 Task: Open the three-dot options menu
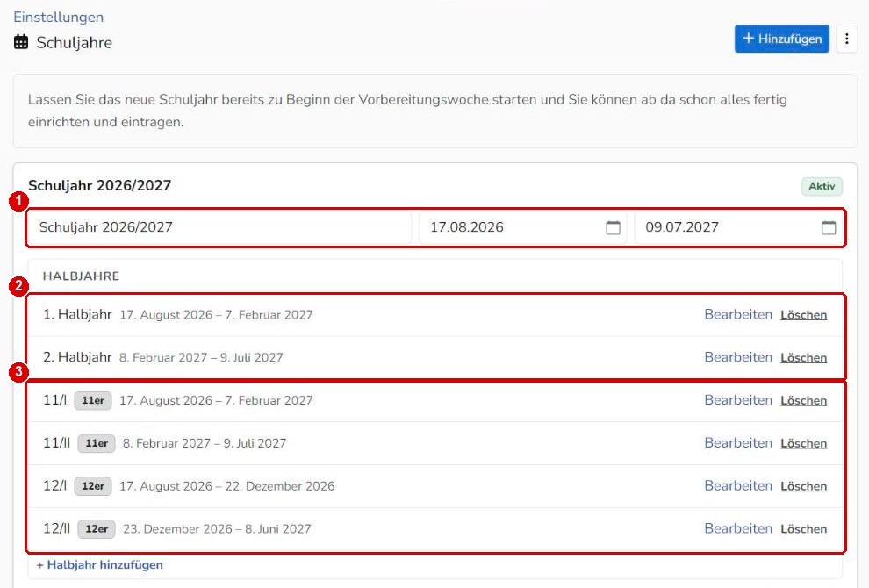[846, 39]
